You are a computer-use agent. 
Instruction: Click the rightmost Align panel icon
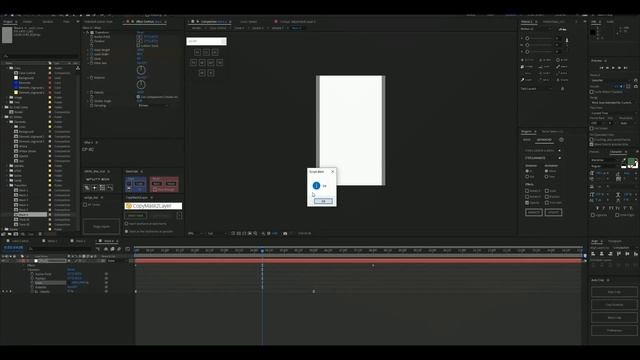pos(636,254)
